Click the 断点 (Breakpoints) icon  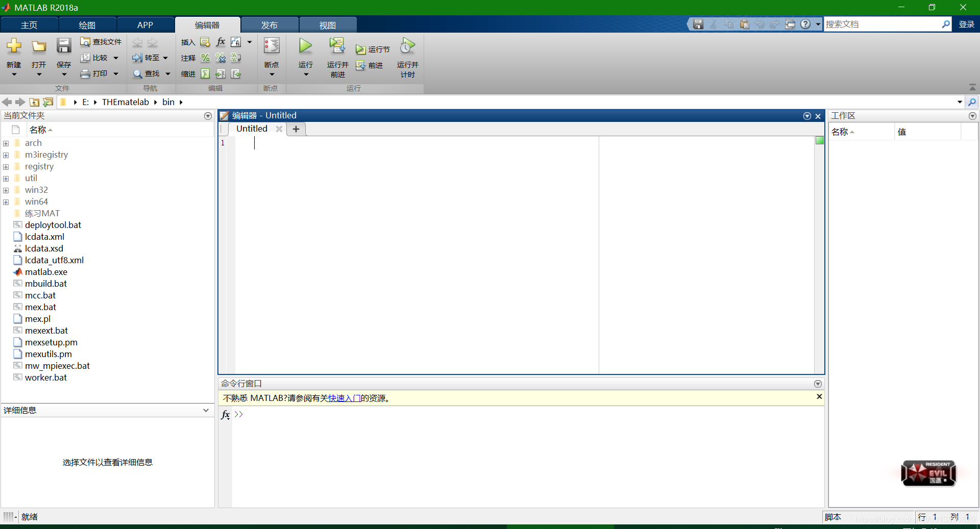pyautogui.click(x=272, y=46)
